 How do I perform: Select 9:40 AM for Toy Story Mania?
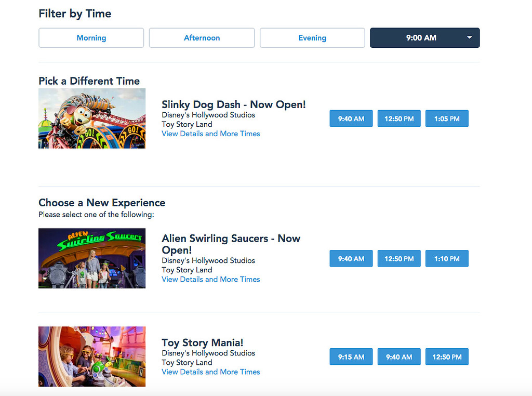click(399, 357)
